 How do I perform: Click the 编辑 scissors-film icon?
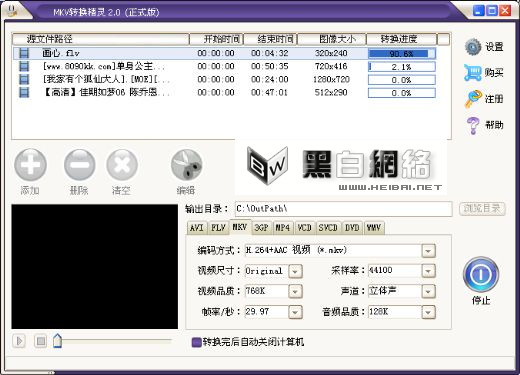point(186,165)
